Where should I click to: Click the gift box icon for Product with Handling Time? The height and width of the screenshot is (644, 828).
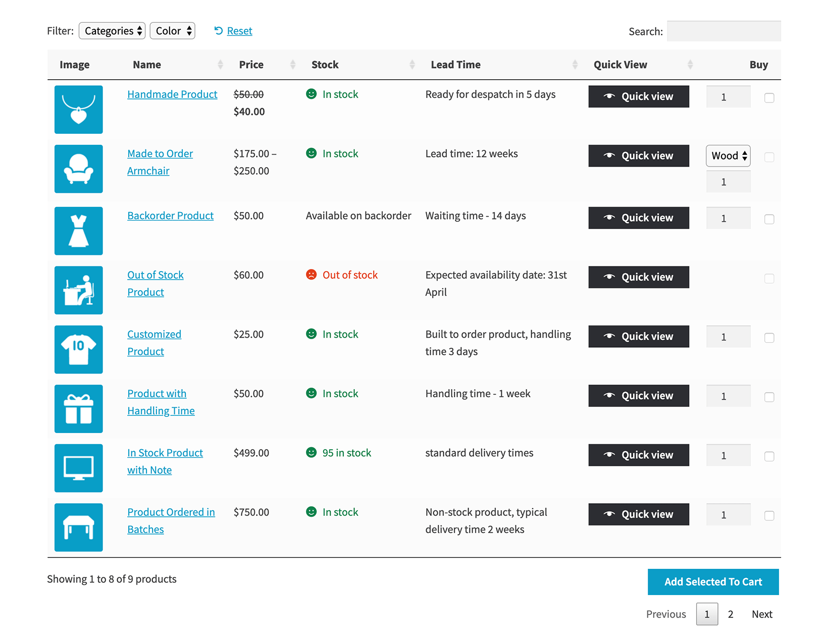(78, 409)
